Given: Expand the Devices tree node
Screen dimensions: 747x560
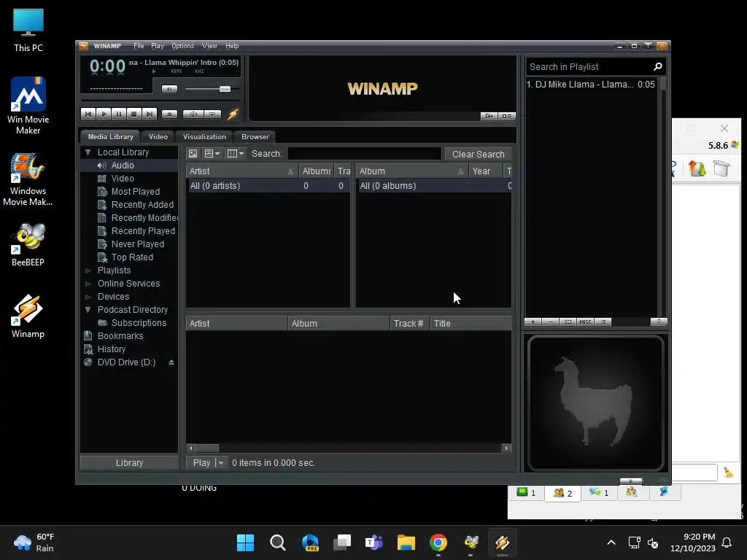Looking at the screenshot, I should pyautogui.click(x=88, y=297).
